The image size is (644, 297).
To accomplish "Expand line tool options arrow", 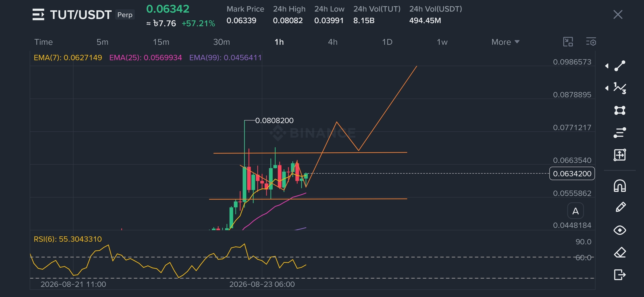I will (607, 66).
